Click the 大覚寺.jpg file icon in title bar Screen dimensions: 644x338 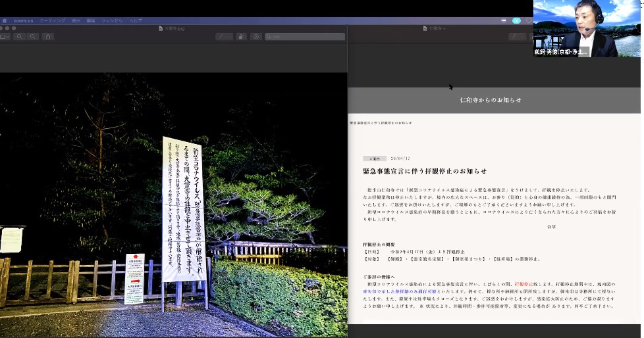pos(161,28)
